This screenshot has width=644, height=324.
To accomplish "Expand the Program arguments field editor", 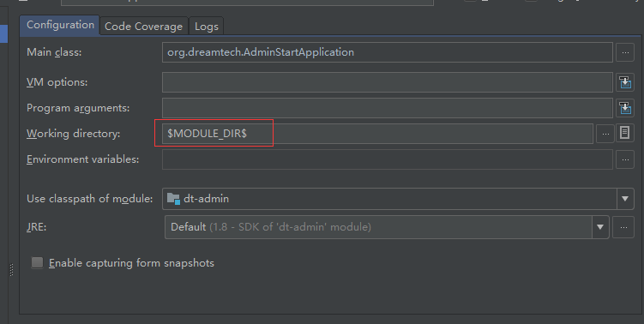I will [x=625, y=108].
